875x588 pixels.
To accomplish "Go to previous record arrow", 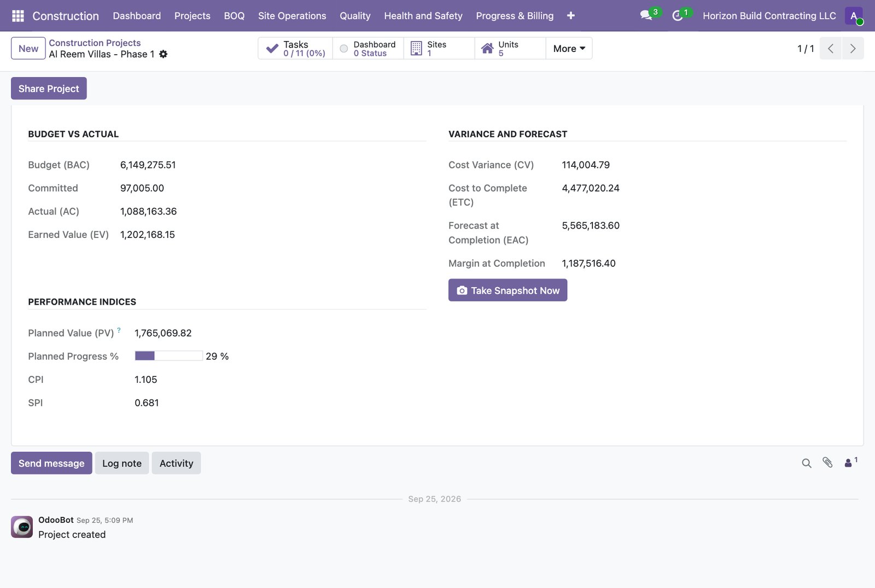I will pyautogui.click(x=831, y=48).
